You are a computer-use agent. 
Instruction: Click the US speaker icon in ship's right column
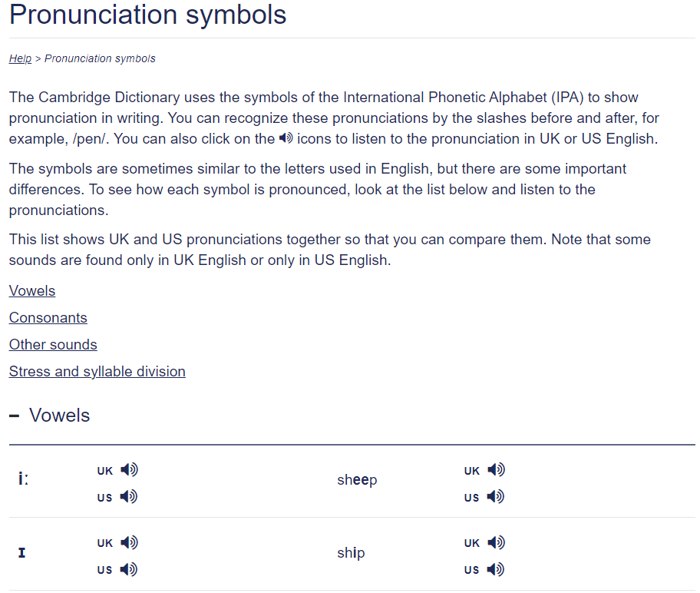(496, 569)
